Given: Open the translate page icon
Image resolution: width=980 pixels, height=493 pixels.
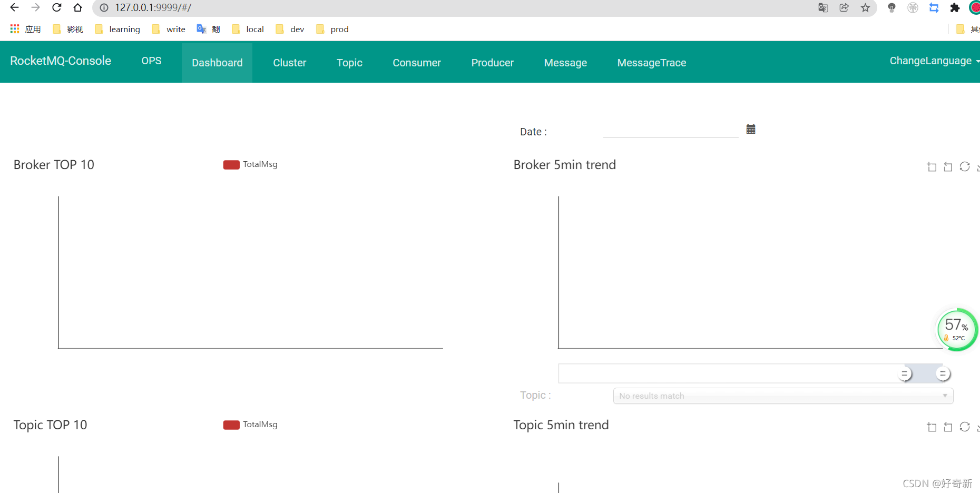Looking at the screenshot, I should coord(823,7).
